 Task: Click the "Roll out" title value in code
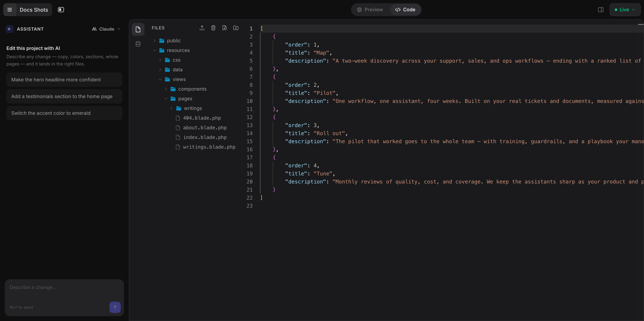[329, 133]
